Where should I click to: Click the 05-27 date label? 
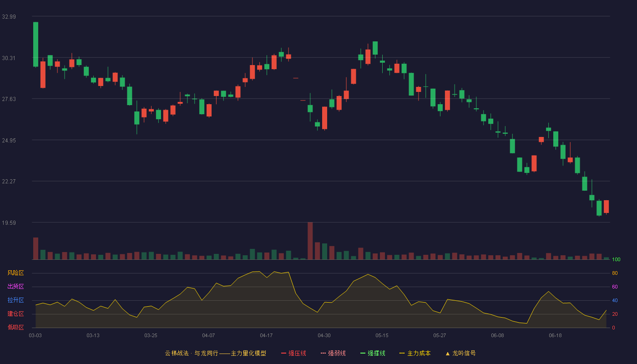[440, 335]
